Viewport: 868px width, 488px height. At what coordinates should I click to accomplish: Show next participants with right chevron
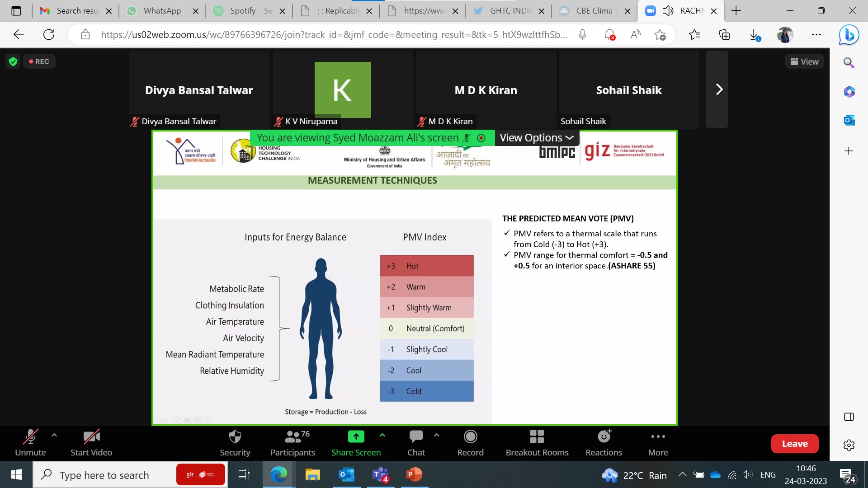tap(719, 89)
